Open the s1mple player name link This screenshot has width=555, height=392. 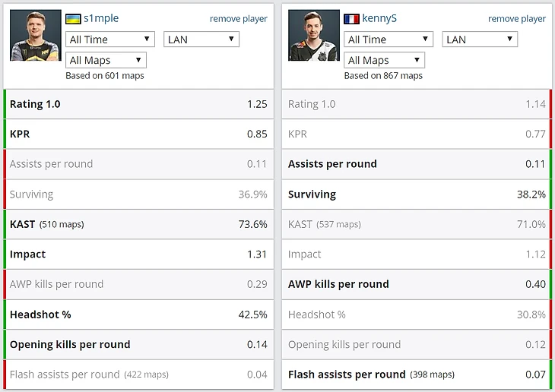(101, 18)
